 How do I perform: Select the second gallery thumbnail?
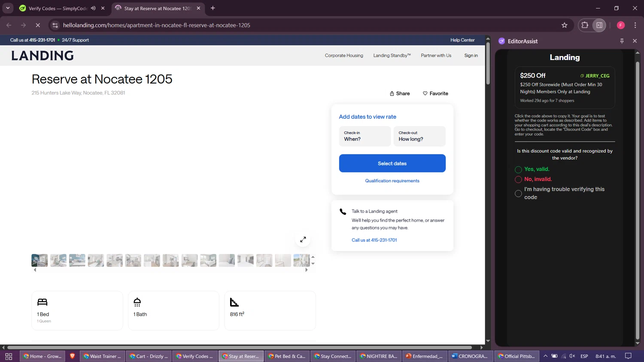[58, 260]
